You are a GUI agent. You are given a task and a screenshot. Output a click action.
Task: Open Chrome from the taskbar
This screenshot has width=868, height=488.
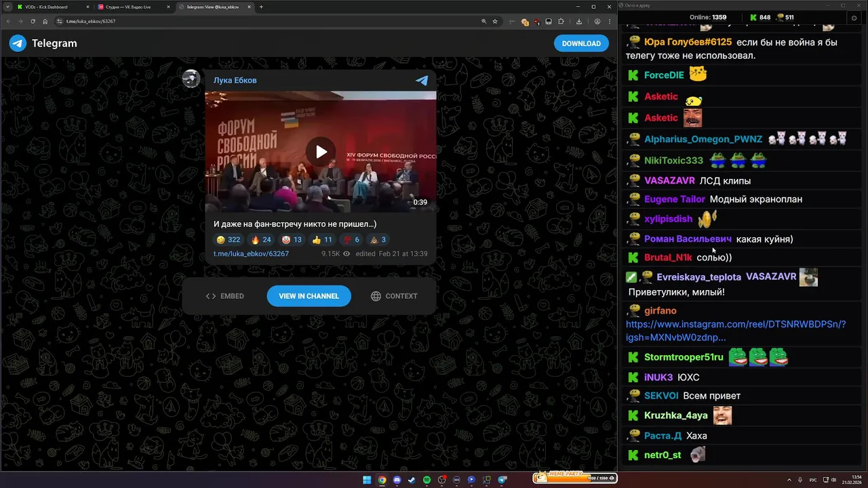coord(382,480)
